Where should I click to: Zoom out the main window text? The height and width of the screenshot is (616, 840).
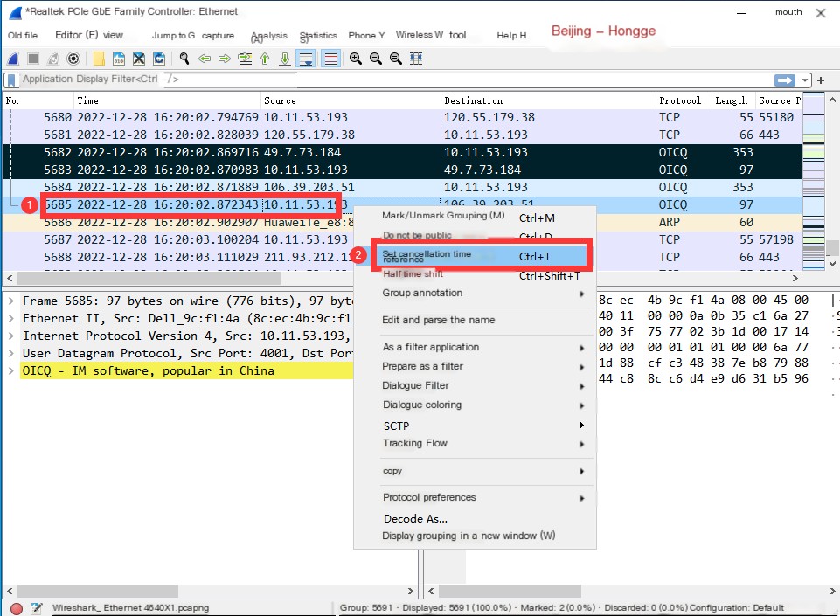click(x=376, y=59)
